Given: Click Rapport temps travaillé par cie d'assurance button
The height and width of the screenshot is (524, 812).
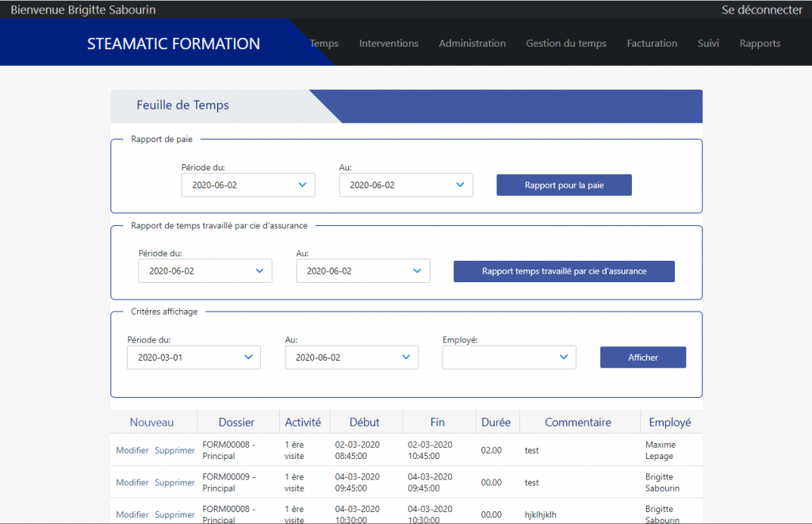Looking at the screenshot, I should tap(564, 271).
